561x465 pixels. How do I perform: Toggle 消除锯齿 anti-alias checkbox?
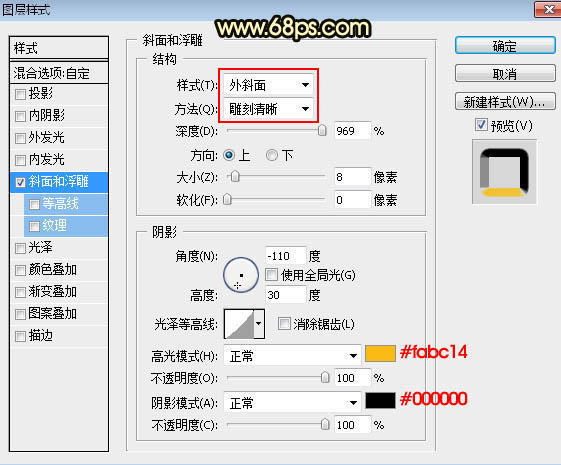pos(284,324)
